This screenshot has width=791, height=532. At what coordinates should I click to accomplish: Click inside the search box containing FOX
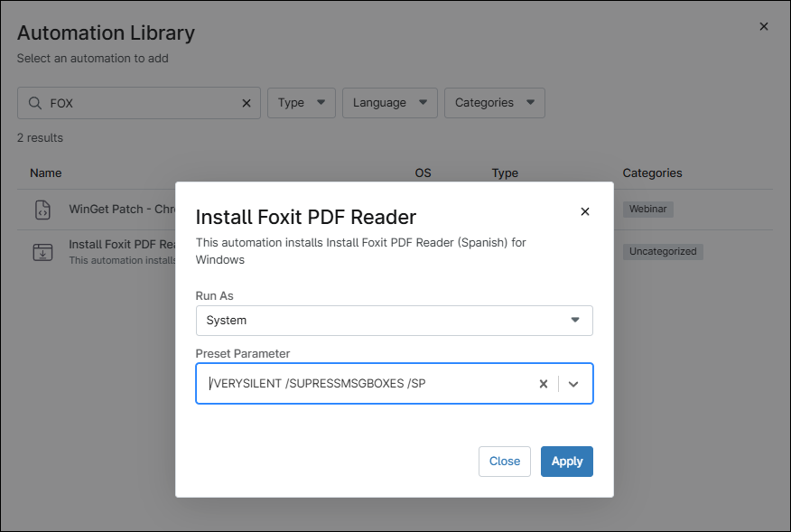click(x=135, y=102)
